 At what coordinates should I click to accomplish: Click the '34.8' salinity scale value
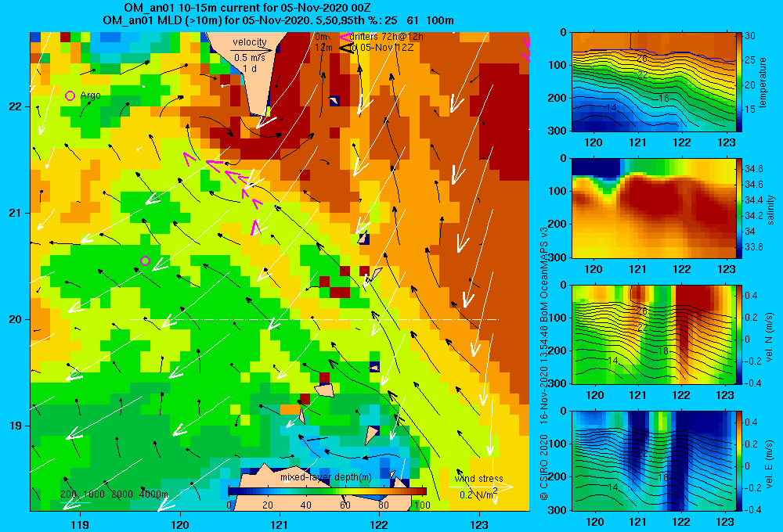click(x=753, y=169)
